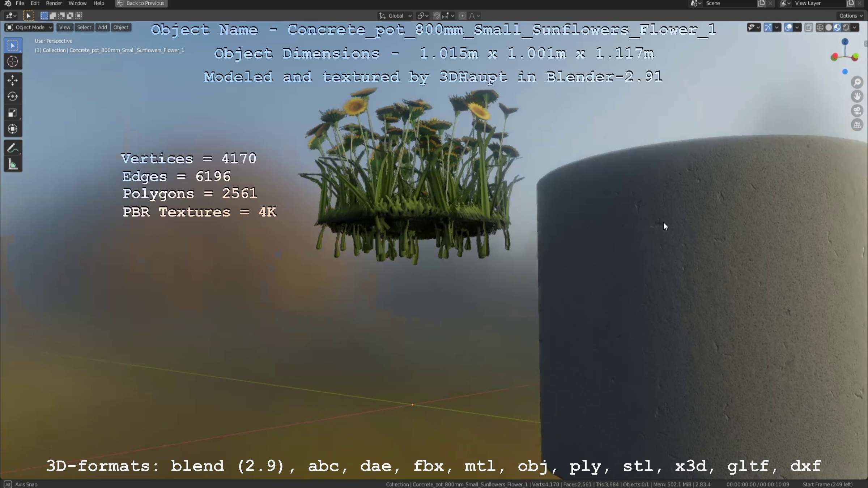
Task: Open the viewport Select menu
Action: (x=84, y=27)
